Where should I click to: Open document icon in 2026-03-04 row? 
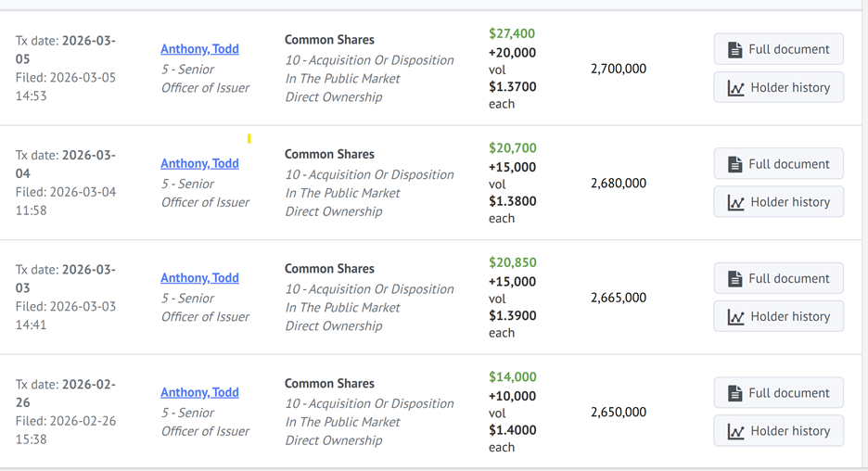click(x=734, y=164)
